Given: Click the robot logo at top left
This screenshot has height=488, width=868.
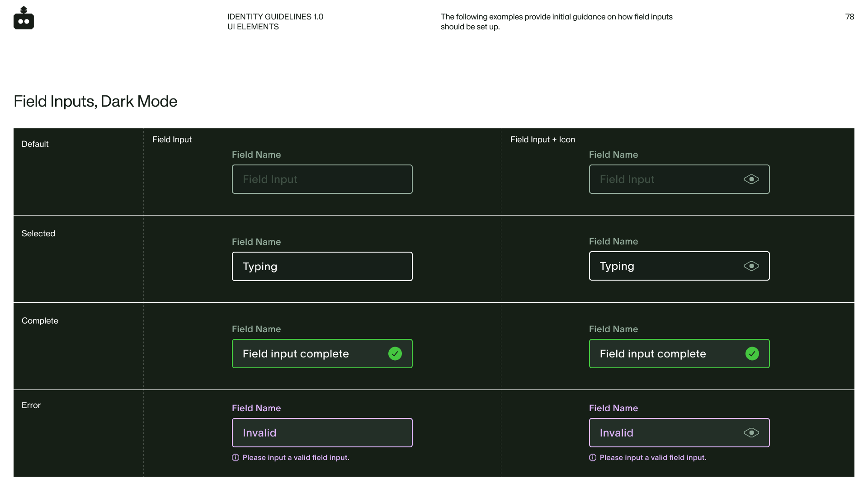Looking at the screenshot, I should 24,18.
